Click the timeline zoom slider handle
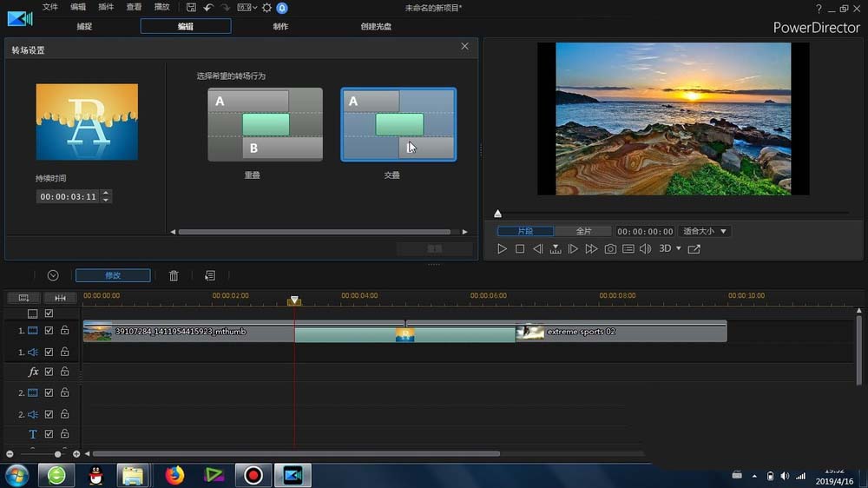 pyautogui.click(x=58, y=454)
